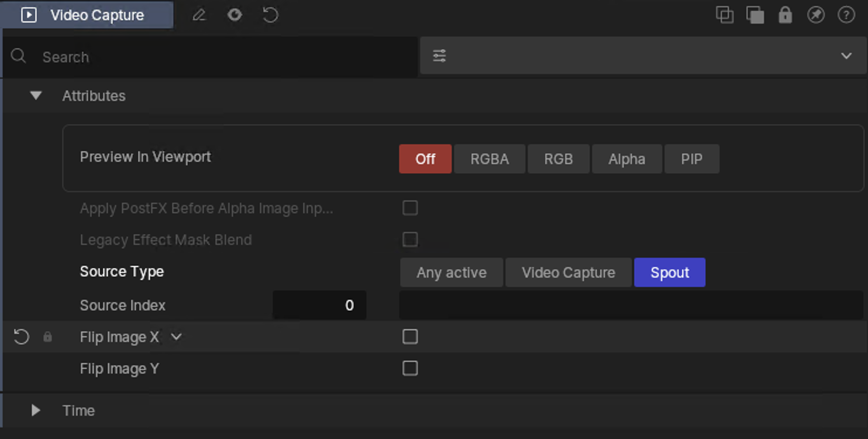Screen dimensions: 868x439
Task: Reset Flip Image X with revert icon
Action: [22, 337]
